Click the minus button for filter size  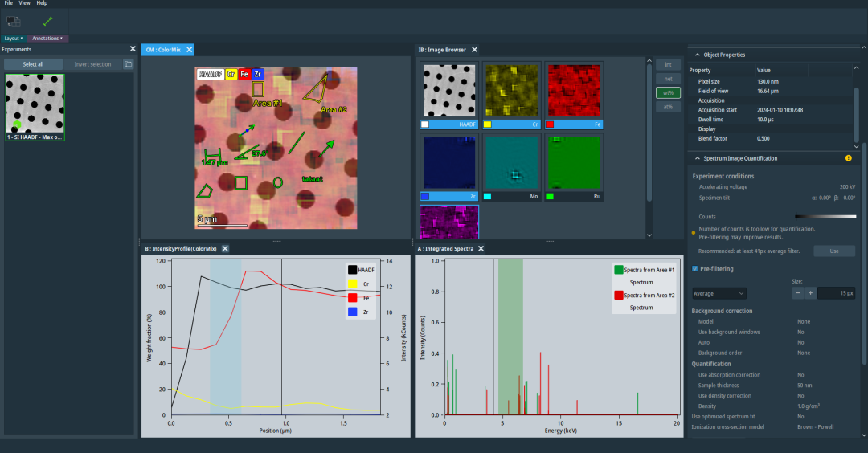(797, 293)
